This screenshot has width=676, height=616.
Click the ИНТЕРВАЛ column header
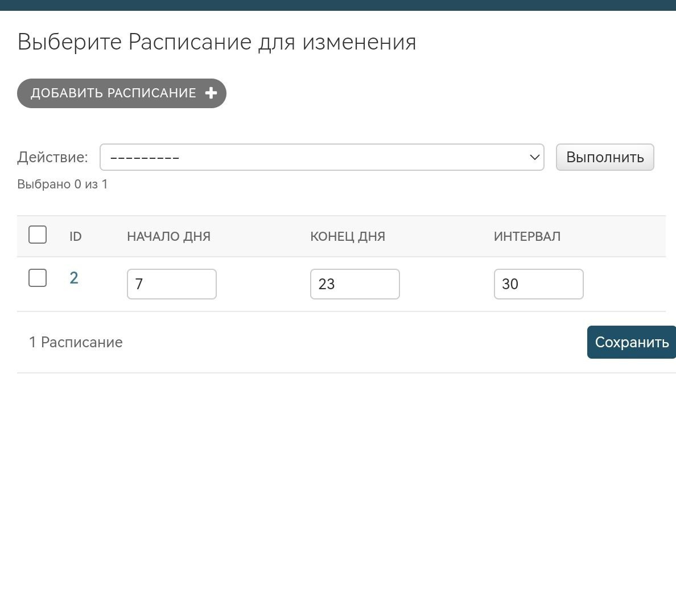coord(527,236)
